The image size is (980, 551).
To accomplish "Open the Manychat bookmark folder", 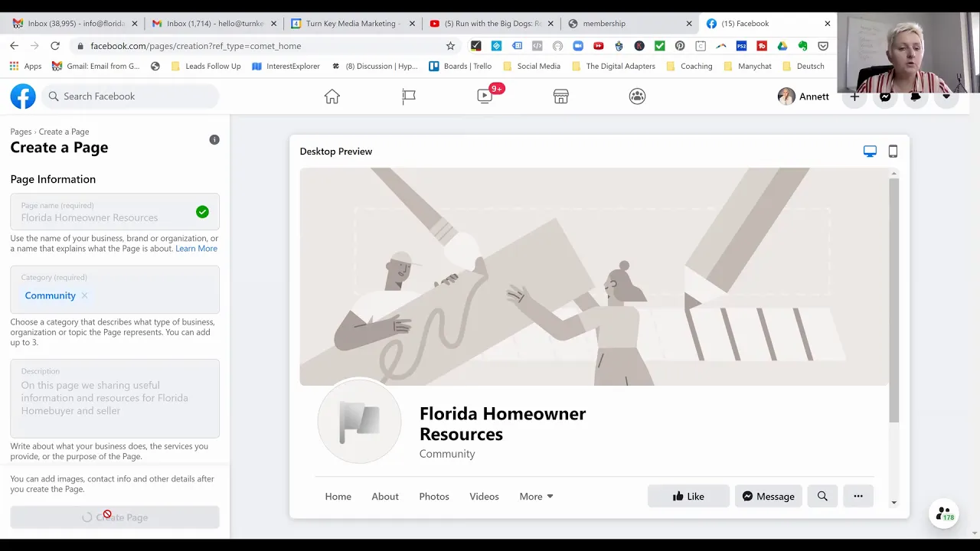I will click(x=747, y=67).
